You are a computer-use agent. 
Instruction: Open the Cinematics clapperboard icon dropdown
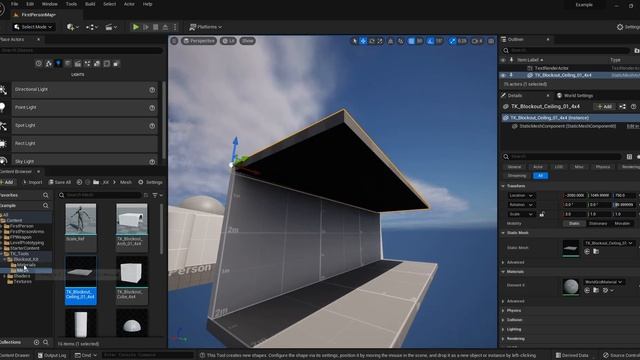pyautogui.click(x=111, y=27)
